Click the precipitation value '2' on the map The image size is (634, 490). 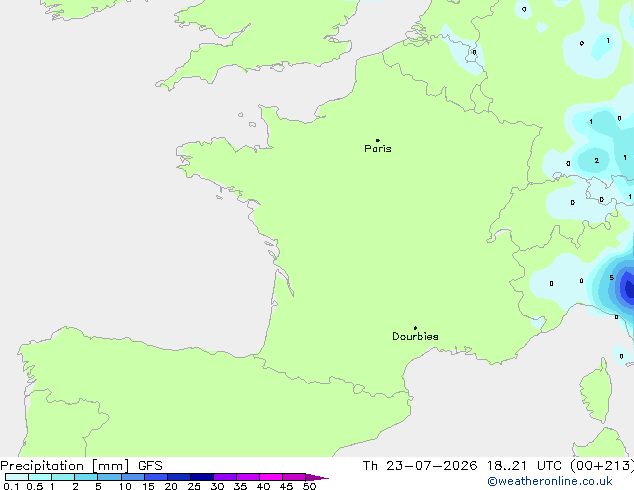point(597,161)
